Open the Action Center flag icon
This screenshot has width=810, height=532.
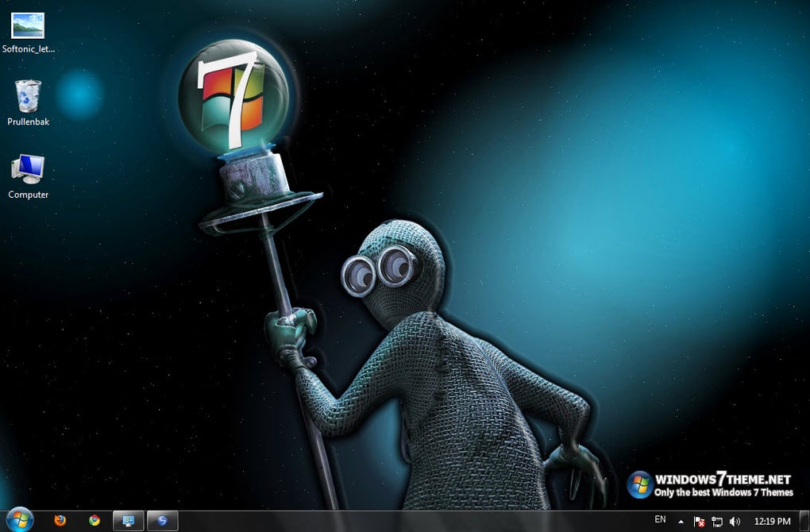point(699,522)
